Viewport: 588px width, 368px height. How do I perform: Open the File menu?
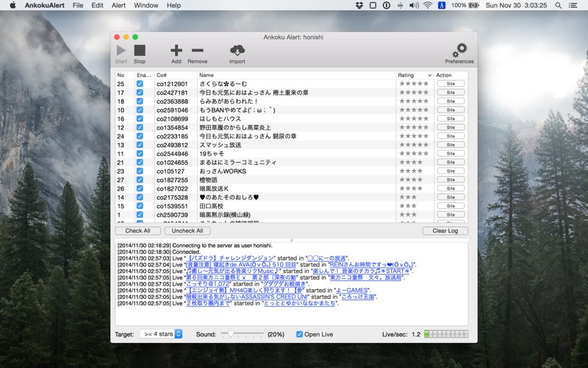click(x=78, y=5)
